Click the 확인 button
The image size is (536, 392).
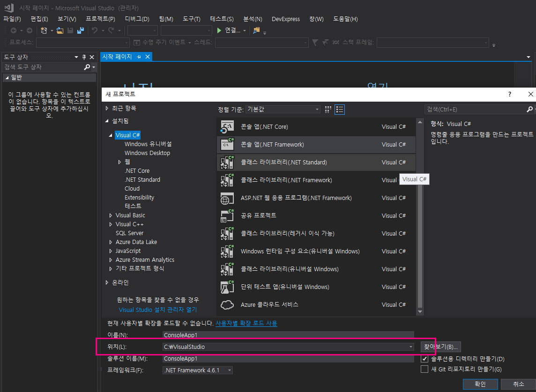pos(480,384)
